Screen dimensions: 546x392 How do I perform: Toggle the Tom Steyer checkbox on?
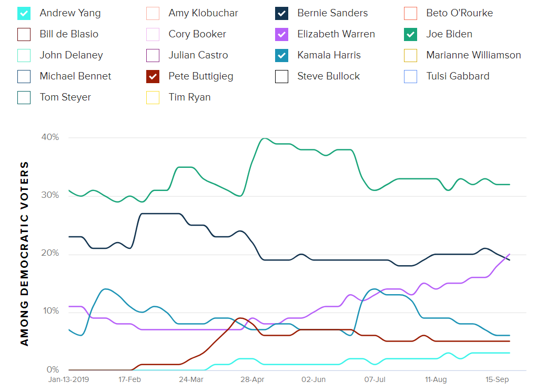[24, 97]
